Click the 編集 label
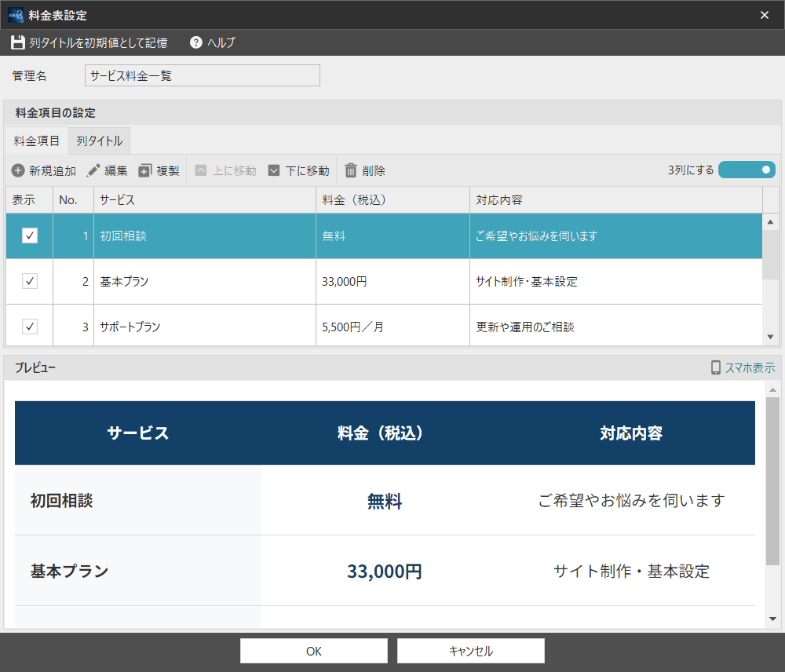 (x=115, y=171)
